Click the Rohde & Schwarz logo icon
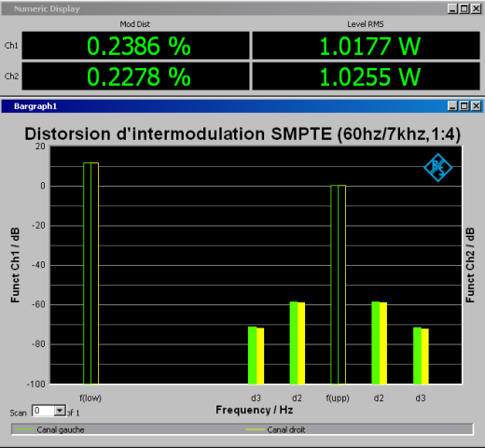485x448 pixels. tap(437, 168)
